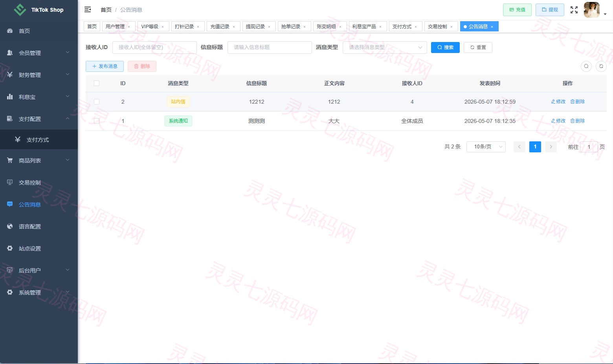Expand the 会员管理 sidebar menu
The image size is (613, 364).
coord(39,53)
